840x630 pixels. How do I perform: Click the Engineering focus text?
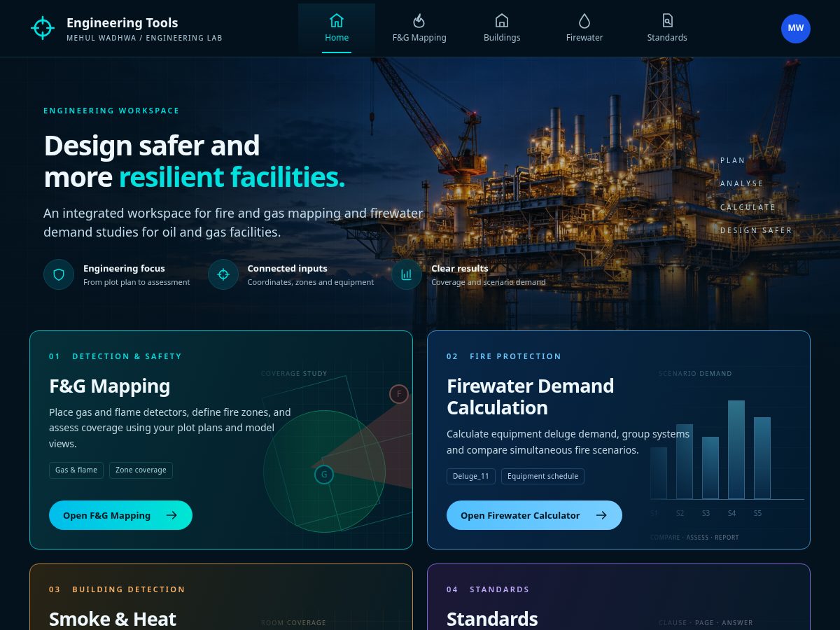click(x=124, y=268)
